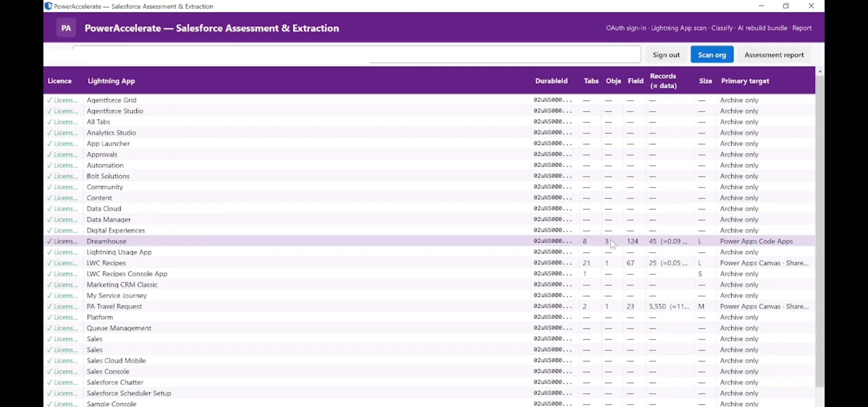This screenshot has height=407, width=868.
Task: Select the Lightning Usage App row
Action: click(429, 252)
